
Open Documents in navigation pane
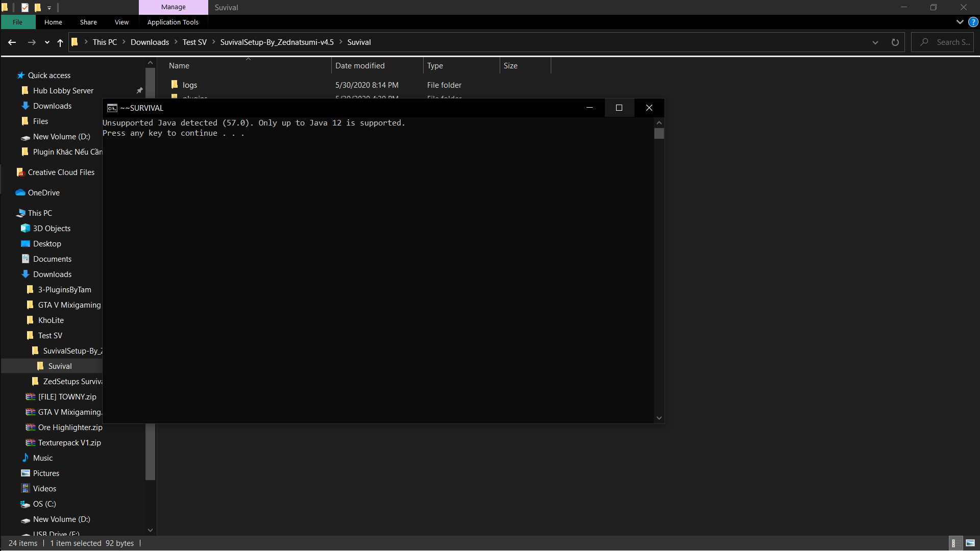pos(52,259)
